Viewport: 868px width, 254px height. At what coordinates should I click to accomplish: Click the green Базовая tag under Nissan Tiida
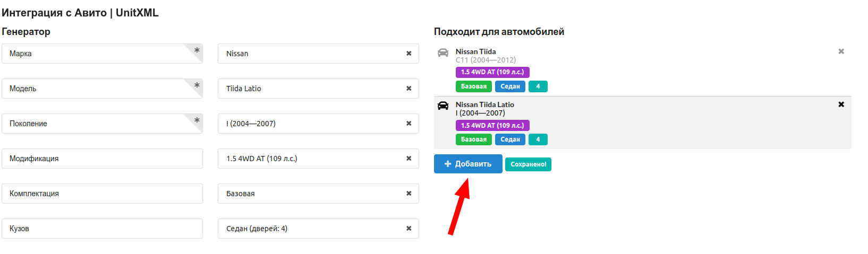click(x=474, y=86)
